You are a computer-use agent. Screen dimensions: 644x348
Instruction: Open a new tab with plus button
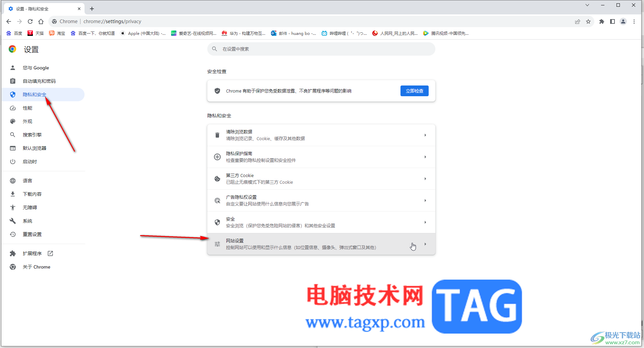coord(92,9)
